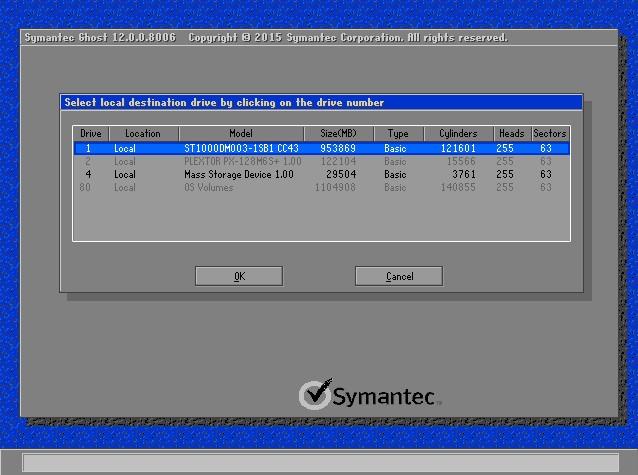Click the size value 29504
The image size is (638, 475).
tap(341, 175)
